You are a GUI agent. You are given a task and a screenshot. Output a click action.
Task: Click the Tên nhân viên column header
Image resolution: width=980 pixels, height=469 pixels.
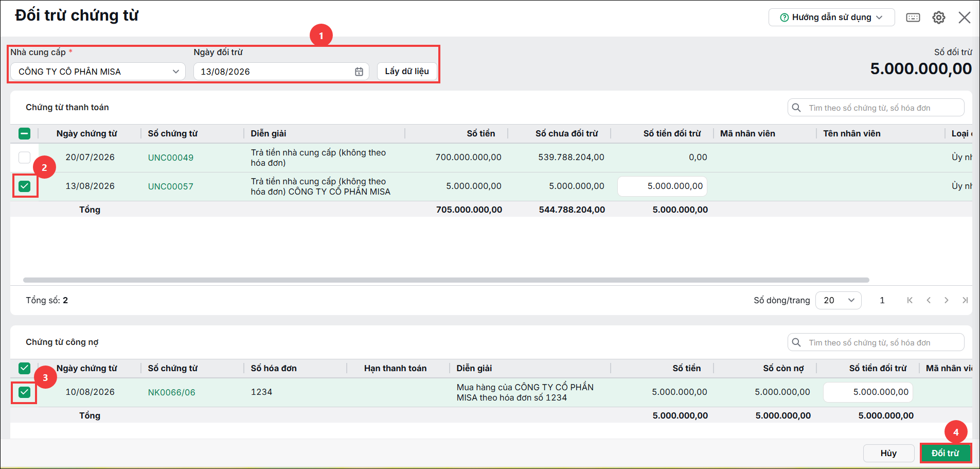point(852,133)
